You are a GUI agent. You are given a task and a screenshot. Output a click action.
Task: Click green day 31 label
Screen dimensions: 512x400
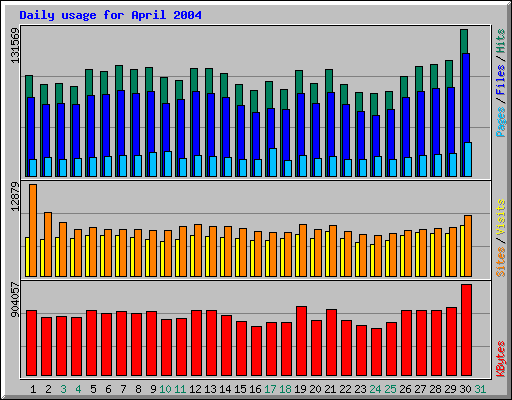(x=480, y=389)
